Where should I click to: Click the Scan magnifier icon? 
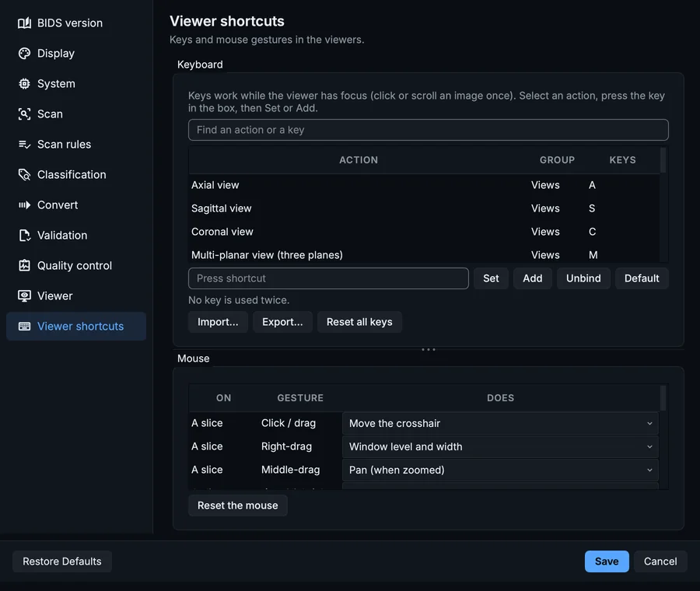pyautogui.click(x=25, y=114)
